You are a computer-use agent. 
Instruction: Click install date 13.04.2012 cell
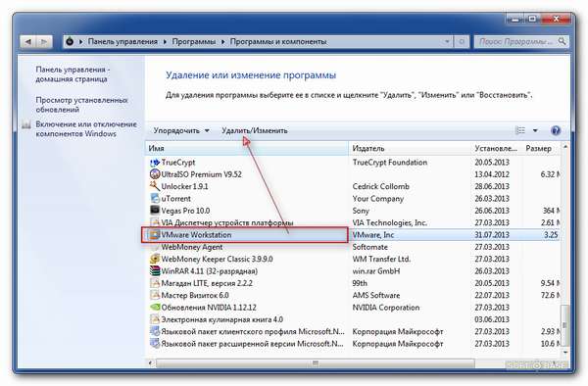(x=492, y=174)
